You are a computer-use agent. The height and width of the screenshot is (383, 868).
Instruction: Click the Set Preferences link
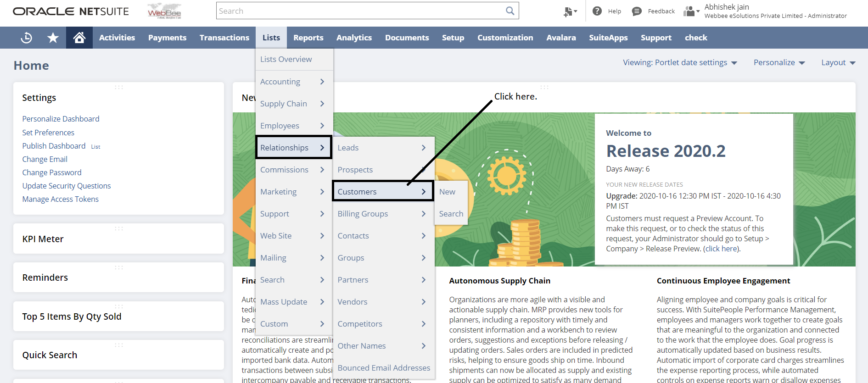click(x=48, y=133)
